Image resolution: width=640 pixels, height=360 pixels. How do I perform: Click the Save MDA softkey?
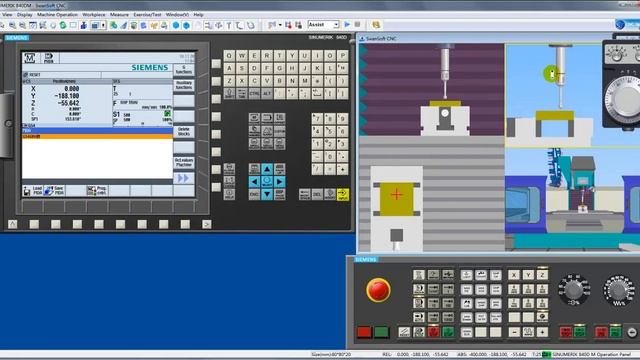(54, 191)
